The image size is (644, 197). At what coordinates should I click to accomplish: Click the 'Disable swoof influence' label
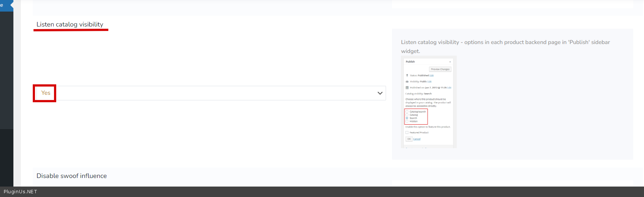tap(71, 176)
